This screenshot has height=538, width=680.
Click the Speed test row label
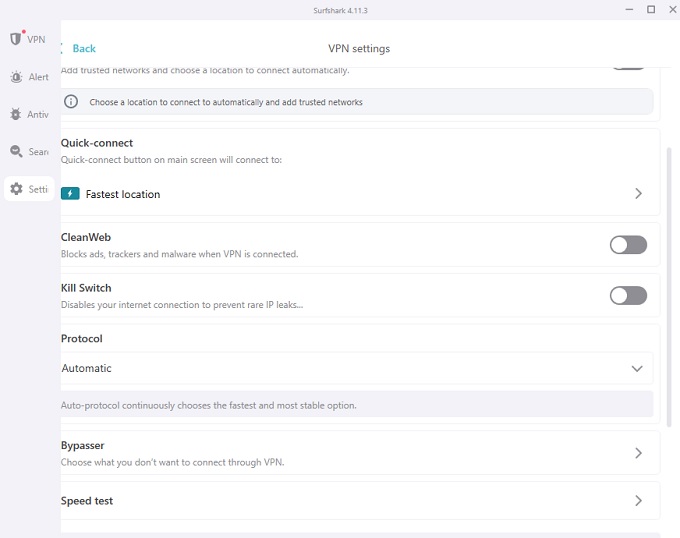tap(87, 501)
